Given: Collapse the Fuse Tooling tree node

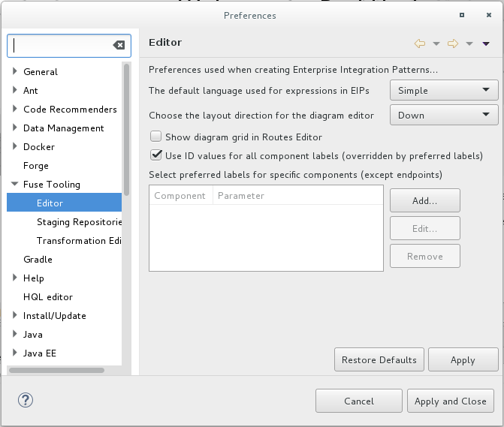Looking at the screenshot, I should [15, 185].
